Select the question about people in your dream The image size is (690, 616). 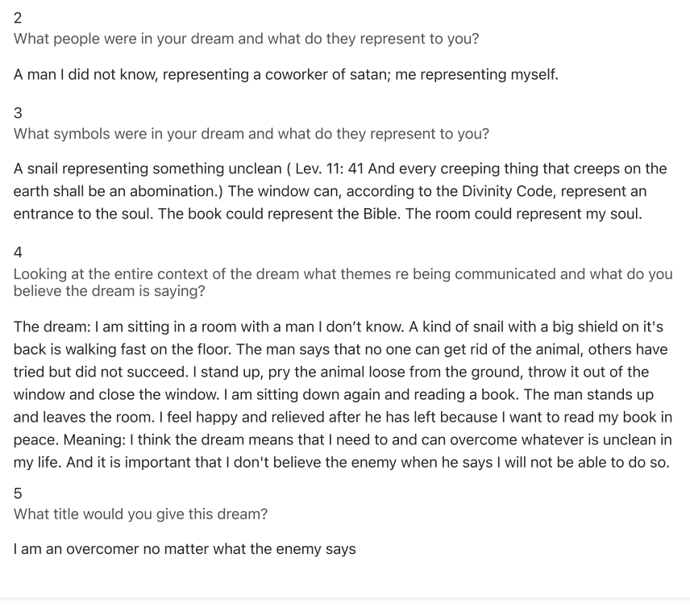(x=246, y=39)
